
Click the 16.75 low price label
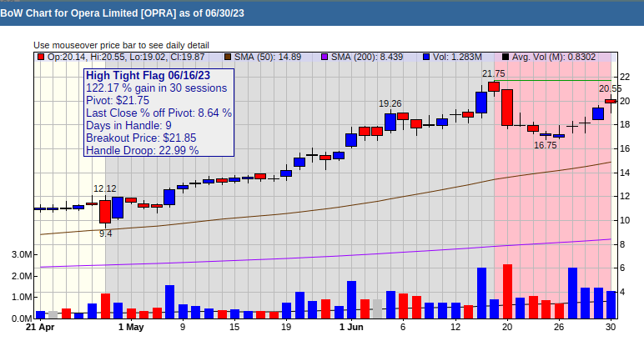tap(545, 145)
